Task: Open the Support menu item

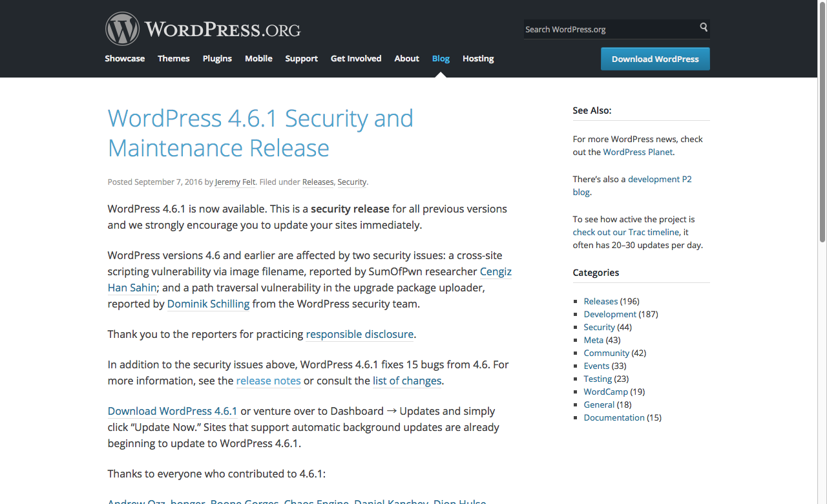Action: tap(301, 58)
